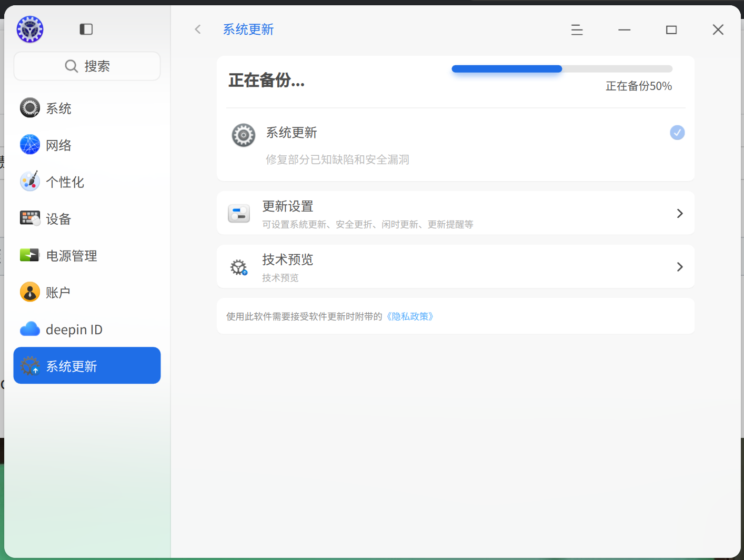Viewport: 744px width, 560px height.
Task: Click the Control Center app logo icon
Action: point(30,29)
